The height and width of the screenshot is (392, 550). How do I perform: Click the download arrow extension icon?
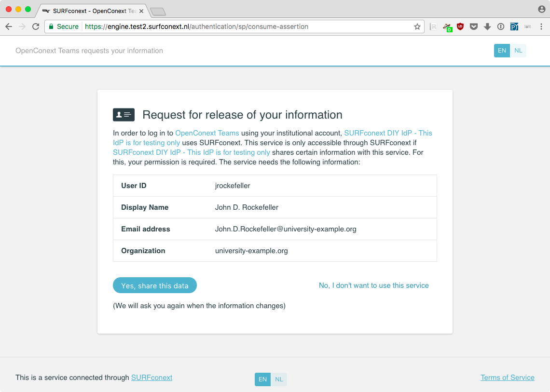pos(487,27)
